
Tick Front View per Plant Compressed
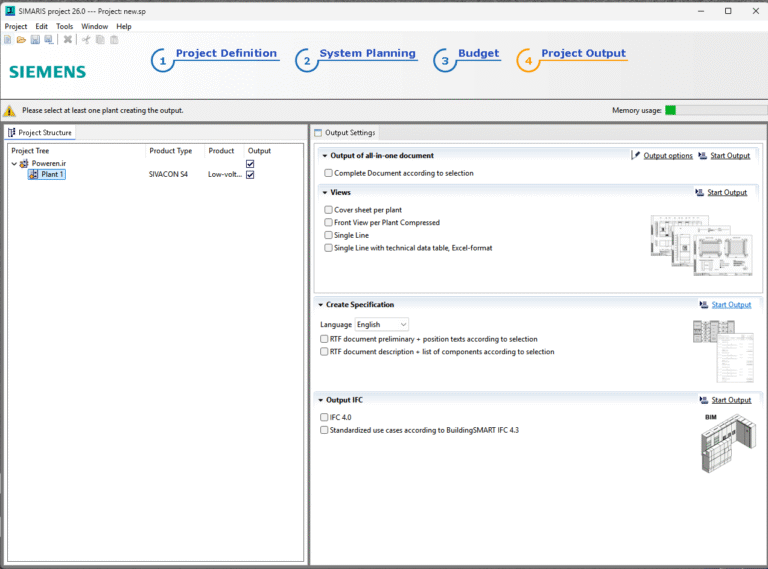click(328, 222)
